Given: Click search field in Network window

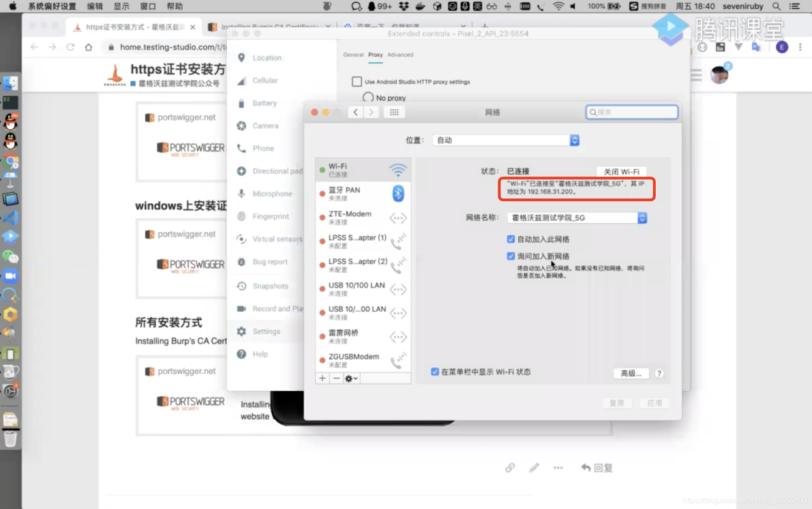Looking at the screenshot, I should (x=632, y=112).
